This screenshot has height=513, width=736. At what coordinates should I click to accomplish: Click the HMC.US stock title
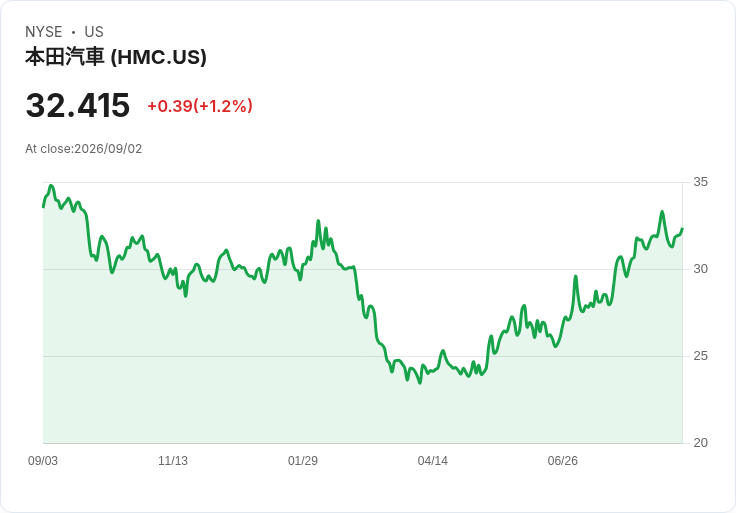pos(116,57)
